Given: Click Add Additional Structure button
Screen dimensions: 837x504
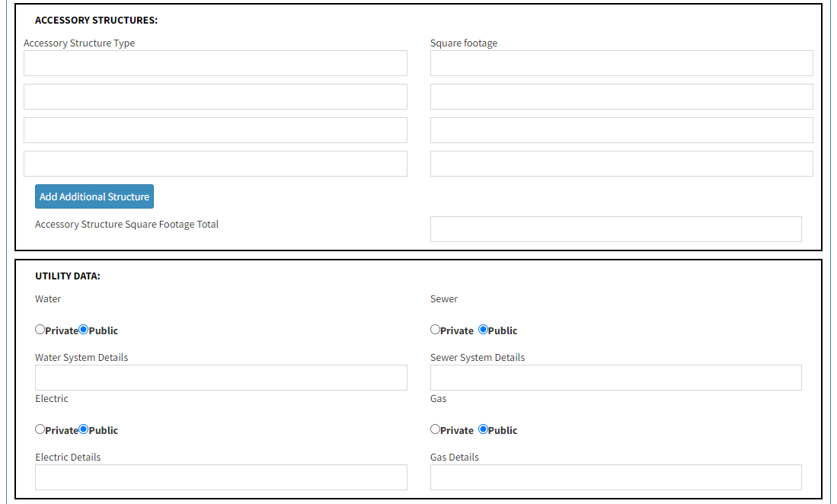Looking at the screenshot, I should pyautogui.click(x=94, y=196).
